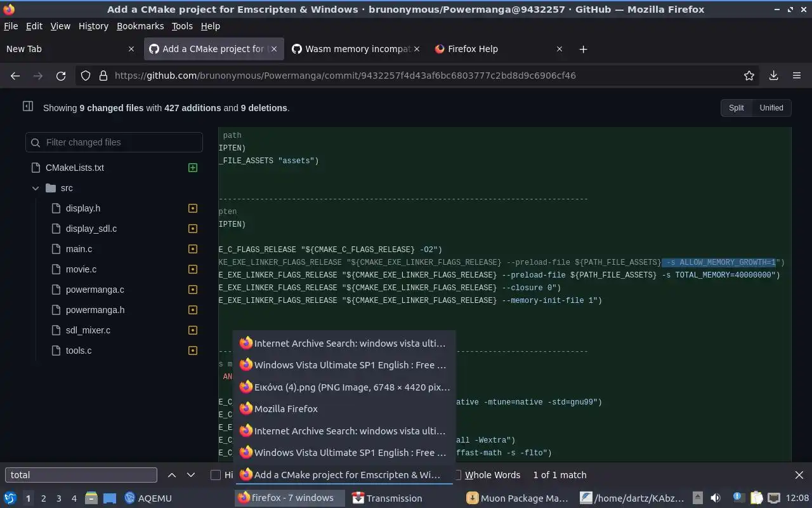The image size is (812, 508).
Task: Click the modified icon beside display_sdl.c
Action: click(x=193, y=229)
